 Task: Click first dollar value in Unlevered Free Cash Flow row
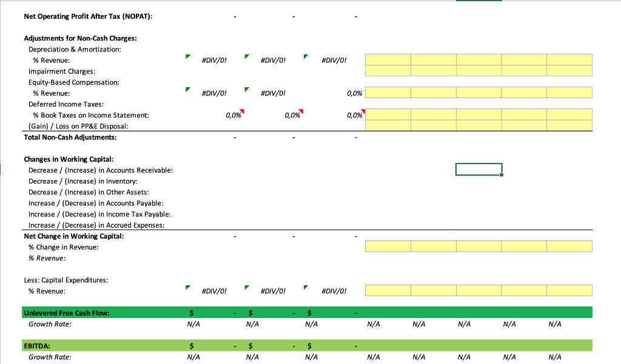pyautogui.click(x=213, y=313)
